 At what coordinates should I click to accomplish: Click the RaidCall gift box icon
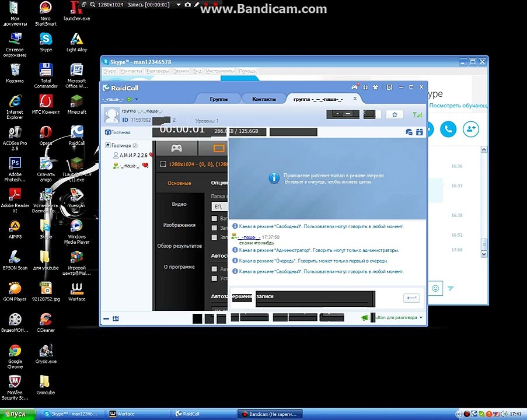point(365,87)
